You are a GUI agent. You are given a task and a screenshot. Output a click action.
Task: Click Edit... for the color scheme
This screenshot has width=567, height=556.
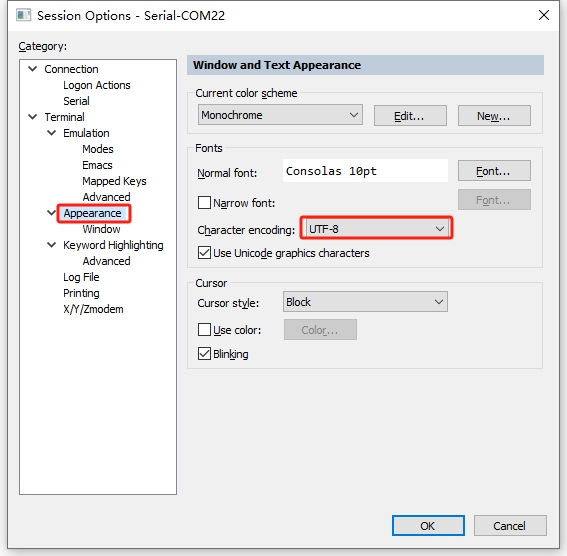pos(410,116)
